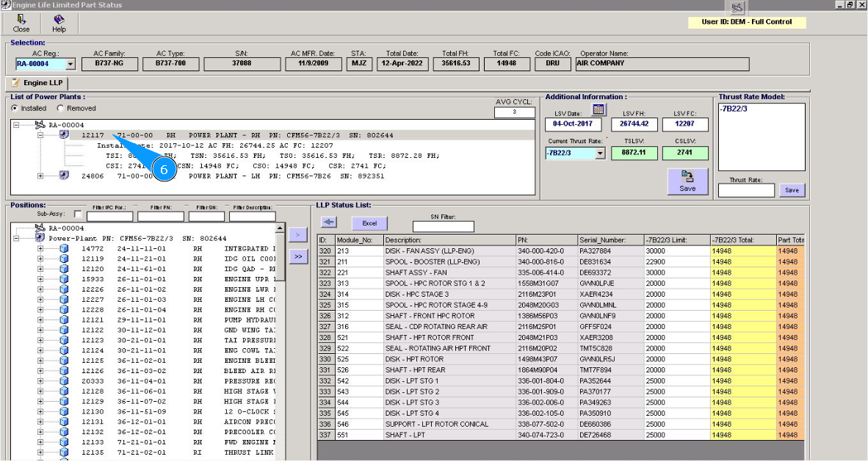
Task: Open the Current Thrust Rate dropdown
Action: 599,154
